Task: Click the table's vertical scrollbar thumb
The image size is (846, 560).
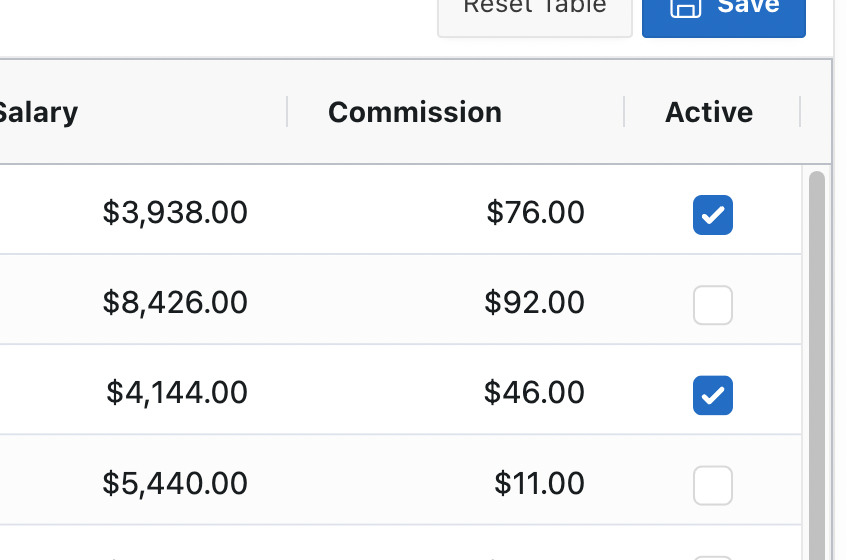Action: 817,360
